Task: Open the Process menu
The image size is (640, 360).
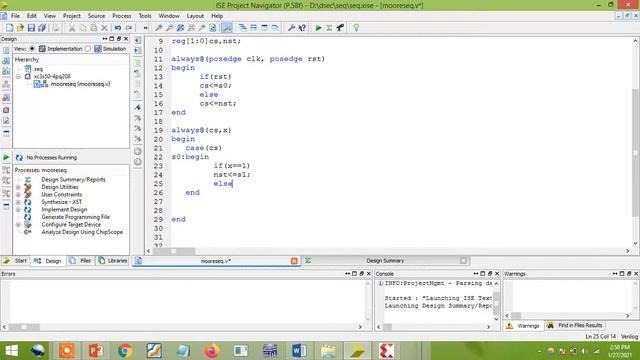Action: [x=122, y=16]
